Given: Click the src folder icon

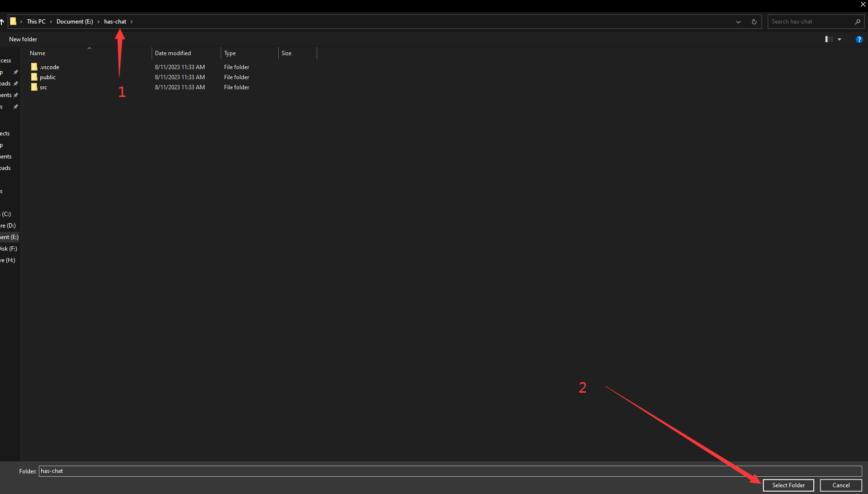Looking at the screenshot, I should point(34,87).
